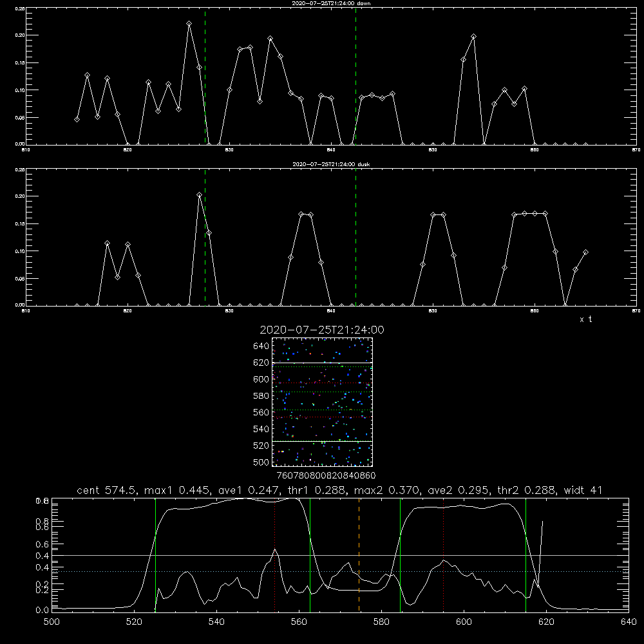Click the '520' label on the image plot y-axis

coord(261,446)
